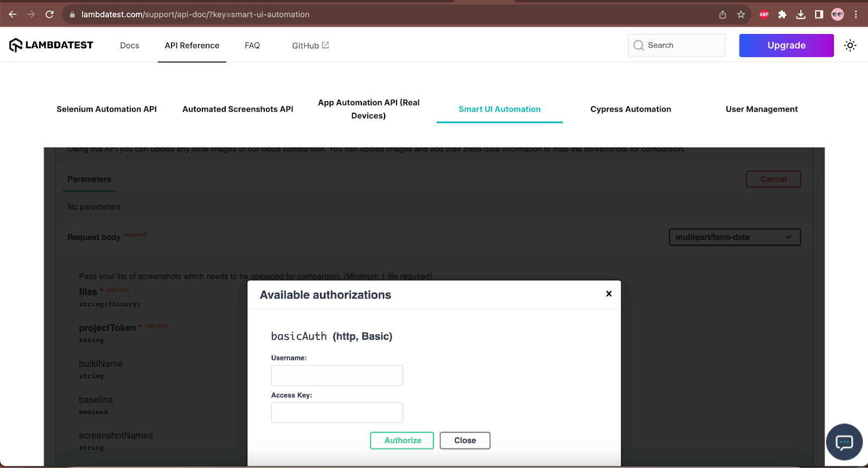
Task: Click the Parameters section tab
Action: 90,179
